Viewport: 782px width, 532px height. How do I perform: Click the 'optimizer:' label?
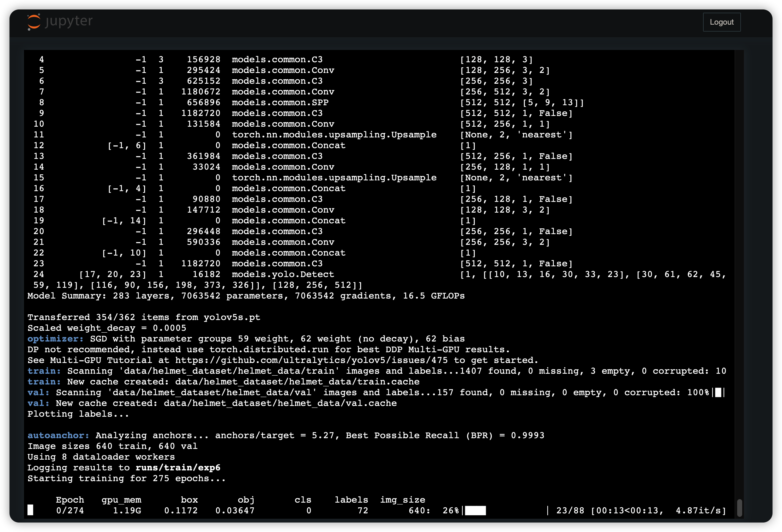click(56, 339)
